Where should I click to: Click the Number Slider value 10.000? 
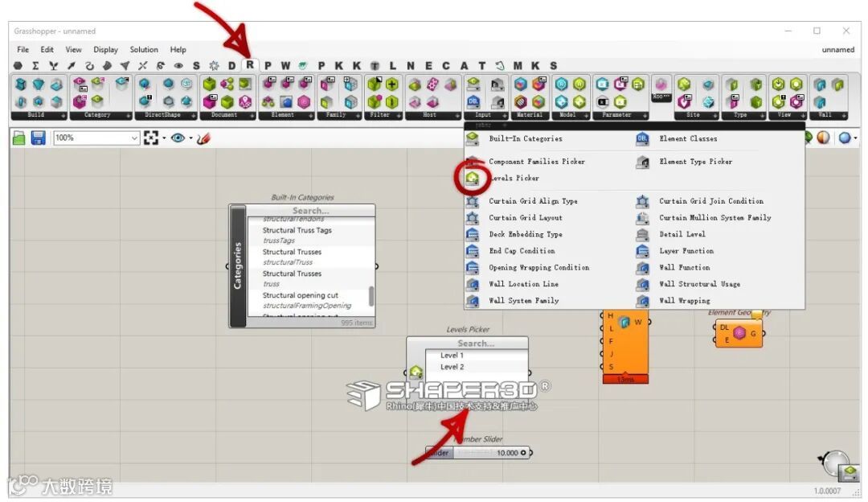coord(507,453)
